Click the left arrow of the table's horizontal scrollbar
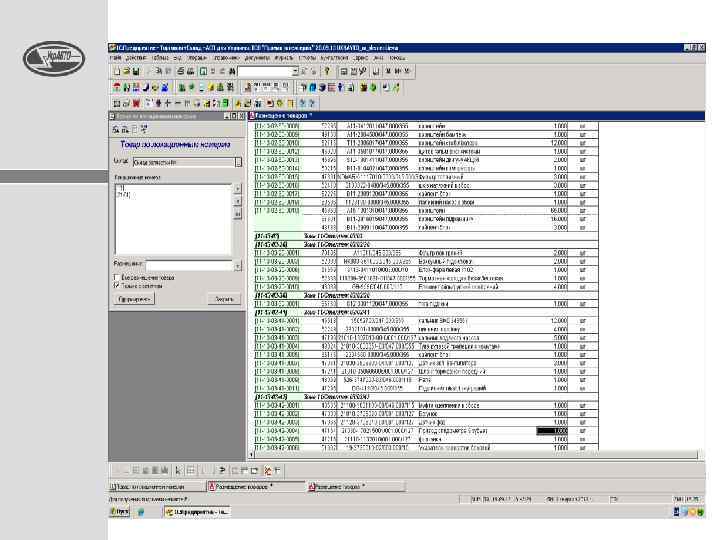 pyautogui.click(x=251, y=455)
